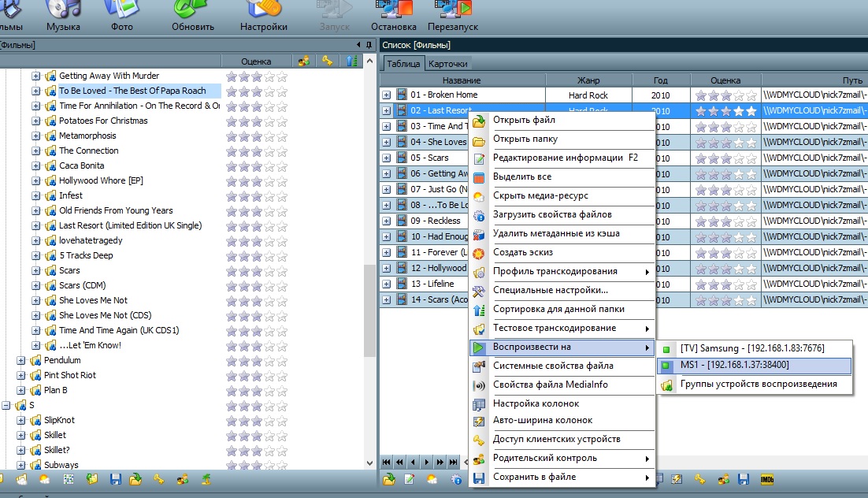Jump to first record in navigator
The width and height of the screenshot is (868, 498).
pos(387,462)
